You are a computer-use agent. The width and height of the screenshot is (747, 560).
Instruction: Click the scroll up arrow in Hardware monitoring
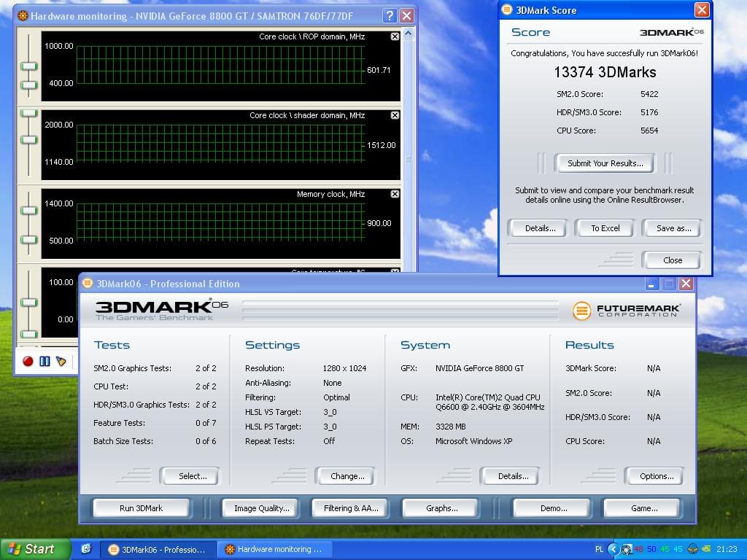[409, 34]
